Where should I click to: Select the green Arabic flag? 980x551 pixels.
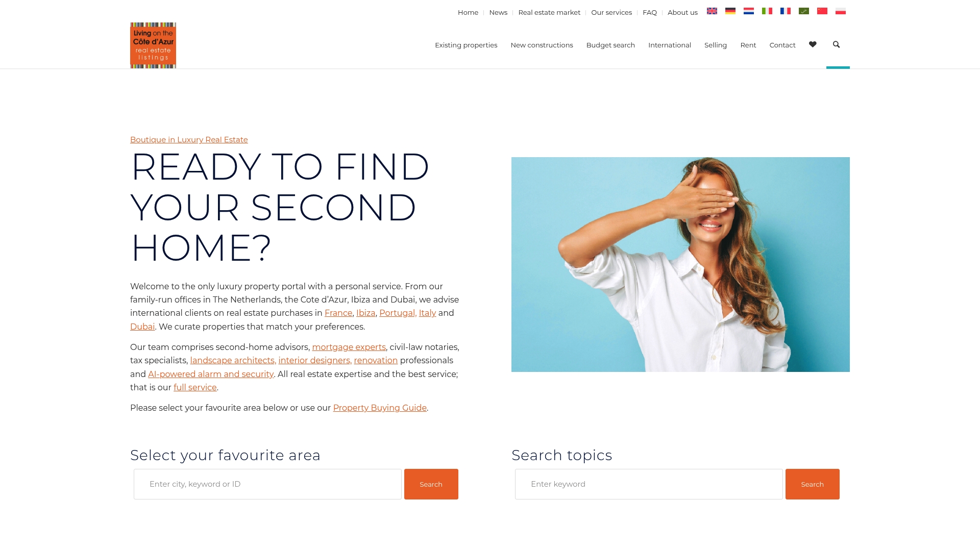[x=803, y=11]
